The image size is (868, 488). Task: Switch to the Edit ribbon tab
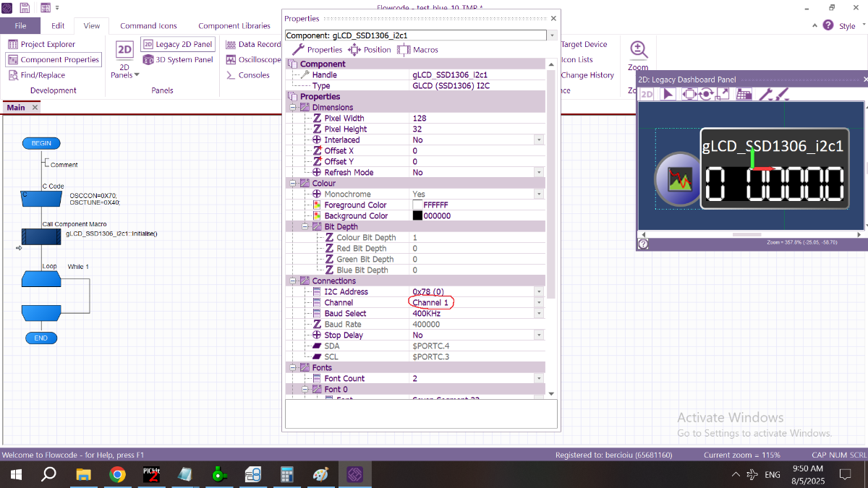(58, 25)
